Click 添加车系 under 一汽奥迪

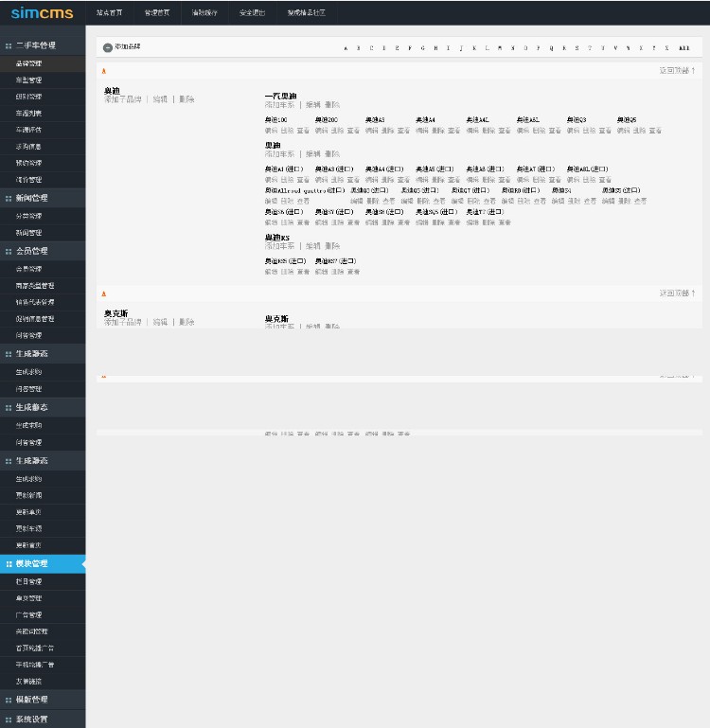(x=279, y=105)
